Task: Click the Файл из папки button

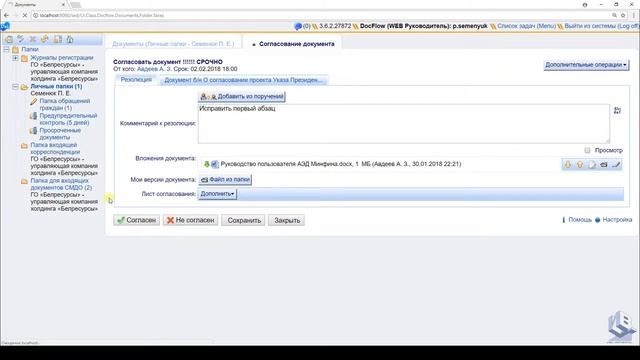Action: [225, 180]
